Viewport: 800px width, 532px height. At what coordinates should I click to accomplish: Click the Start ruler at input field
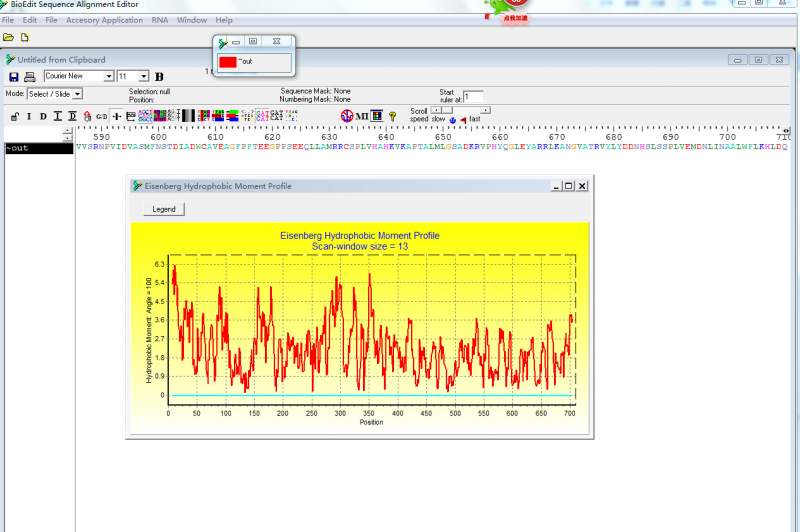click(x=472, y=97)
